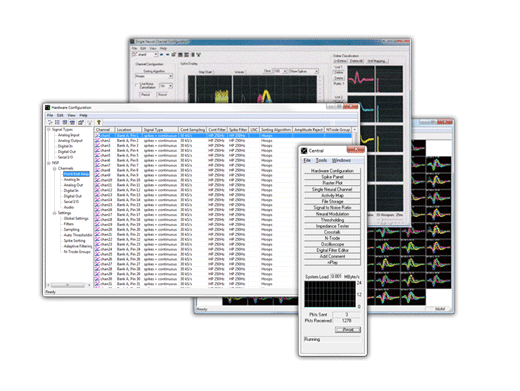Open the Show Spikes dropdown

point(304,71)
